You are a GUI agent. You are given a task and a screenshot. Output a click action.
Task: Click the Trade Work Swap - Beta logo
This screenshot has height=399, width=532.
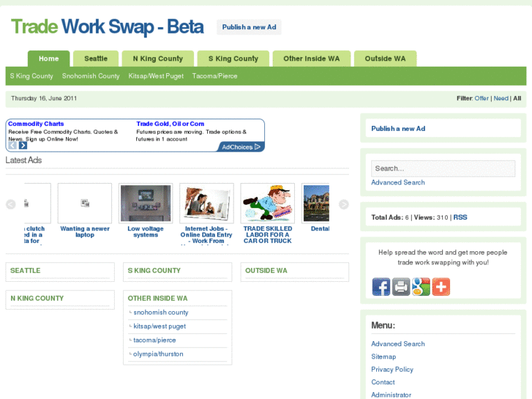click(108, 27)
